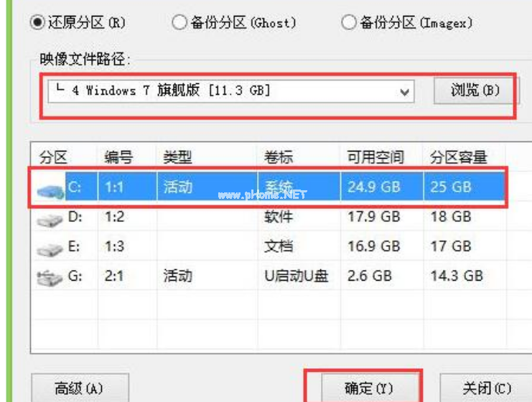Select the 软件 partition row
The width and height of the screenshot is (532, 402).
pyautogui.click(x=279, y=217)
